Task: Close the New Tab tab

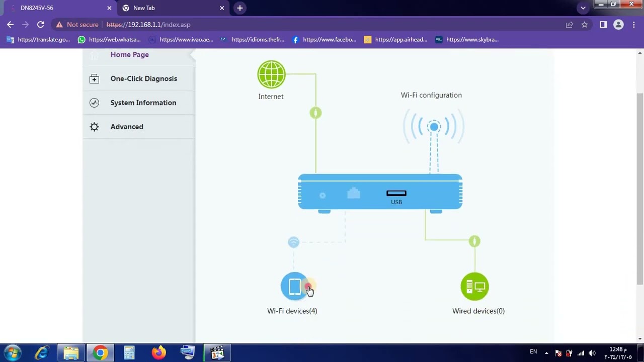Action: 222,8
